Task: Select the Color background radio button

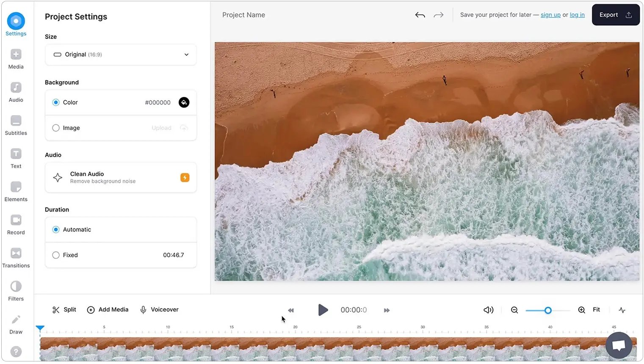Action: click(56, 102)
